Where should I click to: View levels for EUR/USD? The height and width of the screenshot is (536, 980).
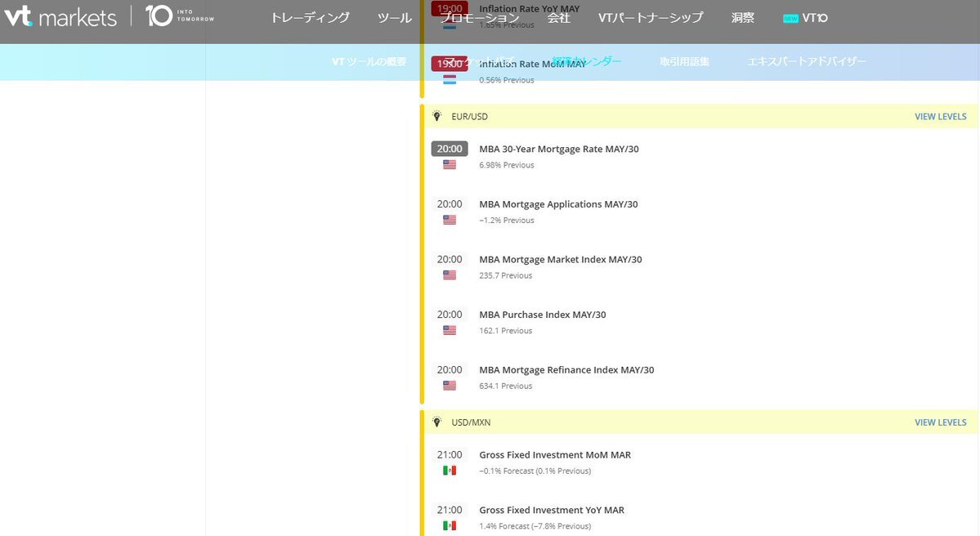pyautogui.click(x=940, y=116)
